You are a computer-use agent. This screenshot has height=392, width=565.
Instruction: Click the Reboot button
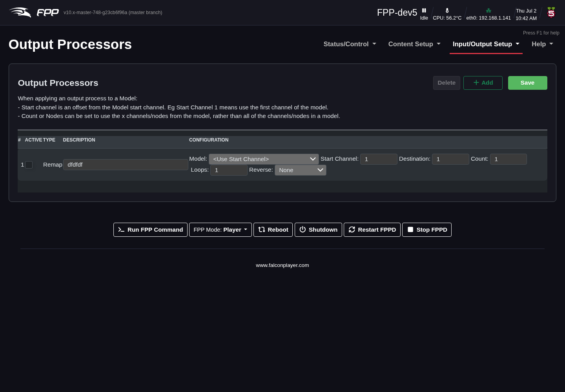273,230
